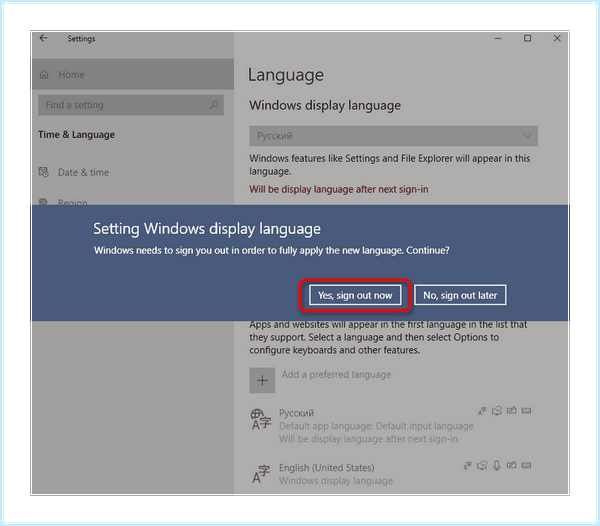The width and height of the screenshot is (600, 526).
Task: Click the language icon beside English (United States)
Action: [x=261, y=474]
